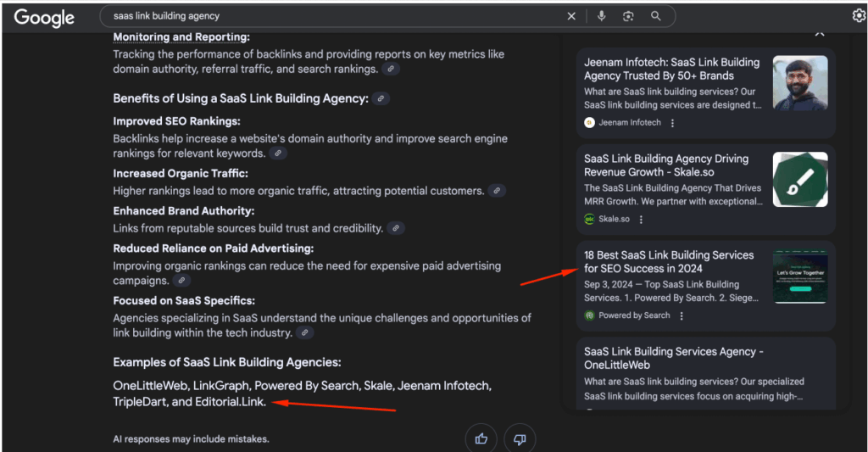The height and width of the screenshot is (452, 868).
Task: Open settings gear icon at top right
Action: (x=859, y=16)
